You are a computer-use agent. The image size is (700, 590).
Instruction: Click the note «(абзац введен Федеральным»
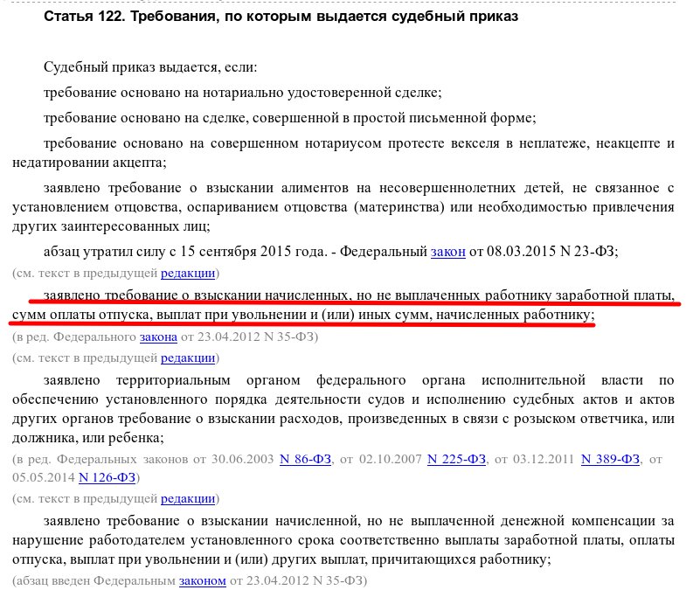pyautogui.click(x=190, y=581)
